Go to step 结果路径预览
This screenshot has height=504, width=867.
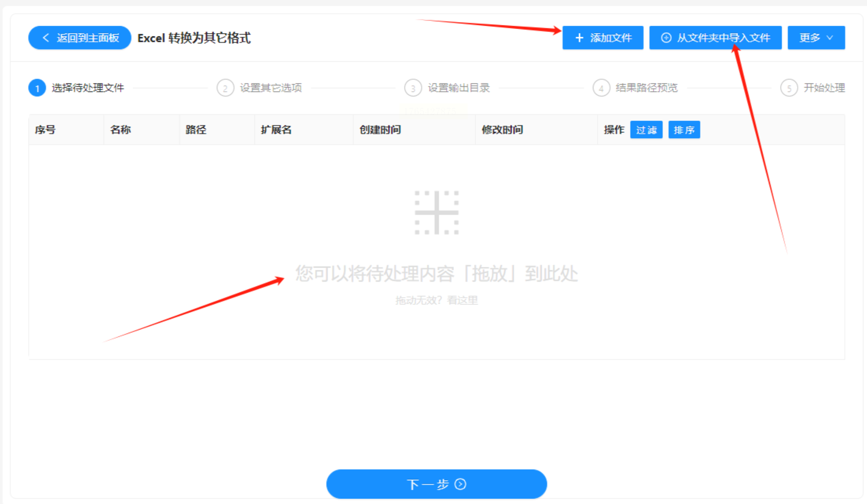click(646, 88)
